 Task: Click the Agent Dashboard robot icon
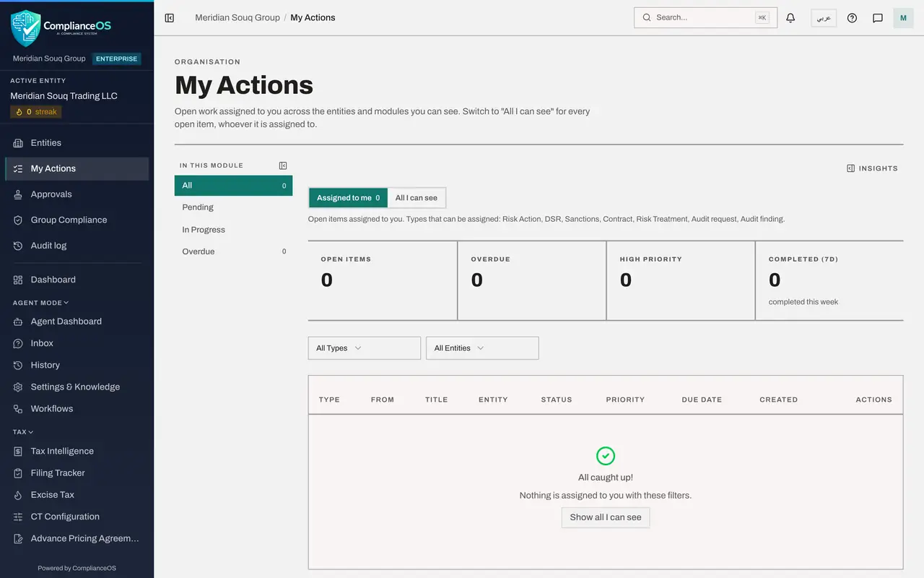(x=18, y=322)
